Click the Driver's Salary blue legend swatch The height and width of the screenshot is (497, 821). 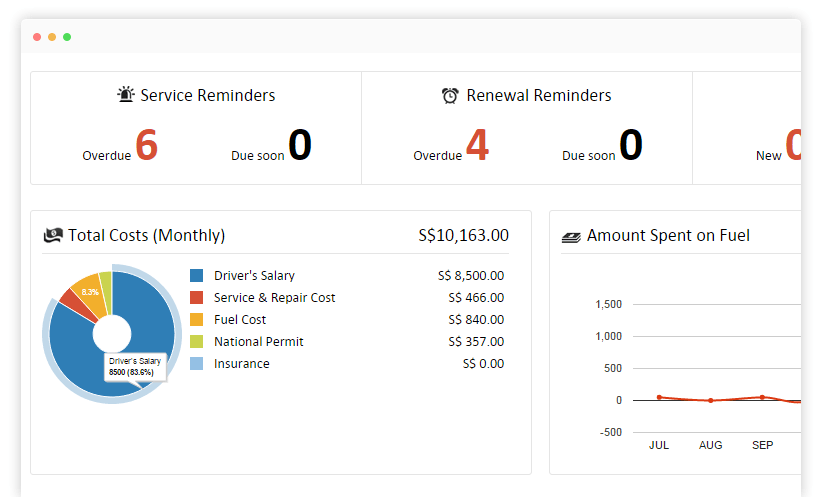196,275
